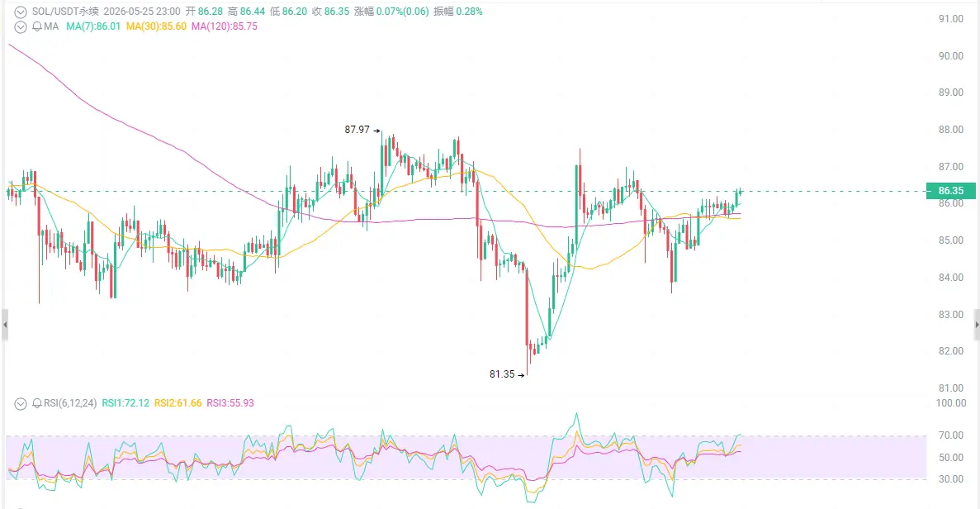Click the RSI2:61.66 value
The width and height of the screenshot is (980, 509).
[x=178, y=403]
